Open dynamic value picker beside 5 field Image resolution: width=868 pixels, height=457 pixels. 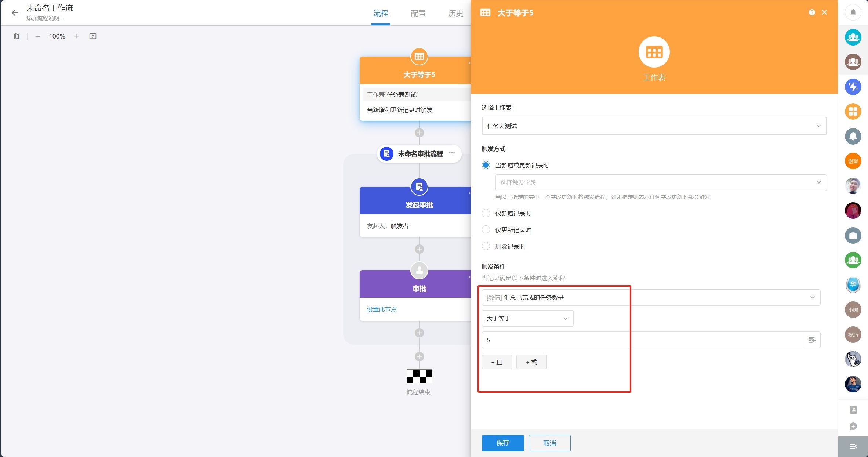pos(812,340)
